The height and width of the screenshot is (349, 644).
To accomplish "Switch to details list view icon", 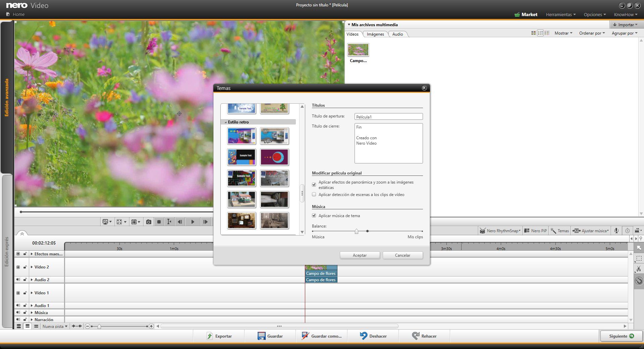I will 547,33.
